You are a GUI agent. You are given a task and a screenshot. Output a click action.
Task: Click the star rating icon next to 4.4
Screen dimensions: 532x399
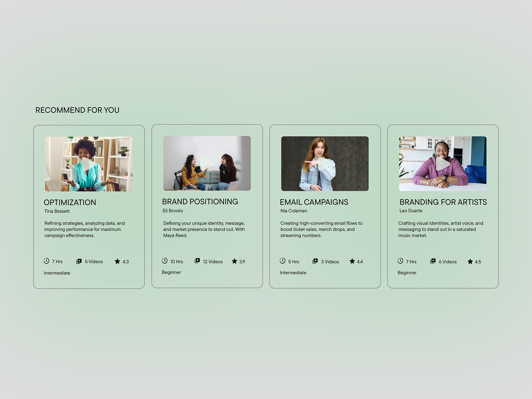[x=352, y=261]
